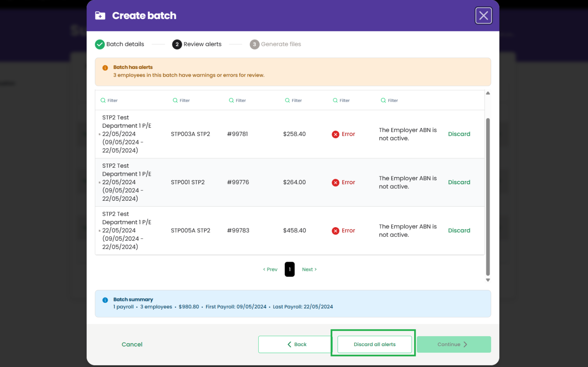Click the red Error icon for STP005A STP2

click(x=336, y=231)
